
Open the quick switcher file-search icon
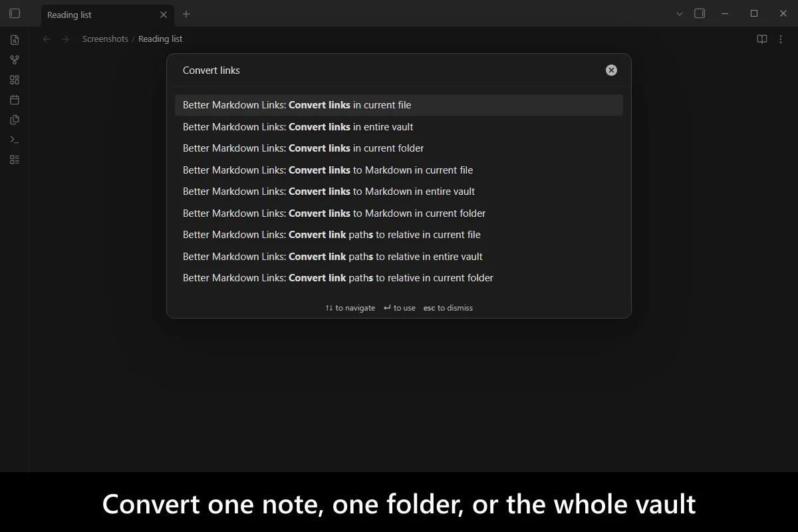click(x=15, y=40)
